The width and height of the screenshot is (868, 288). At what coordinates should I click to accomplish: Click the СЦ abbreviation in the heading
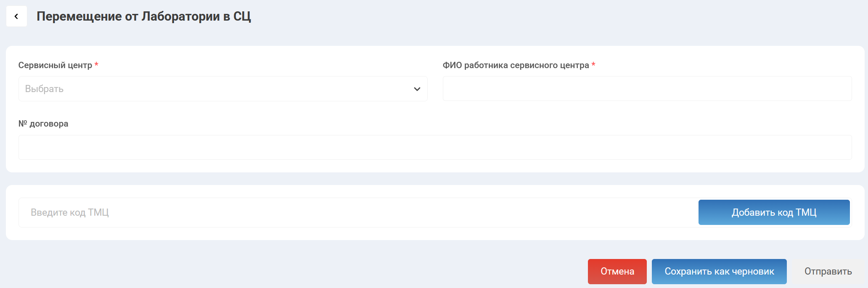pos(242,16)
